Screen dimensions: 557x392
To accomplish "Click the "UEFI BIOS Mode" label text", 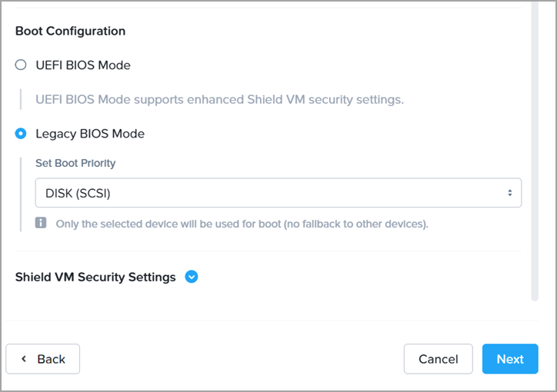I will (83, 65).
